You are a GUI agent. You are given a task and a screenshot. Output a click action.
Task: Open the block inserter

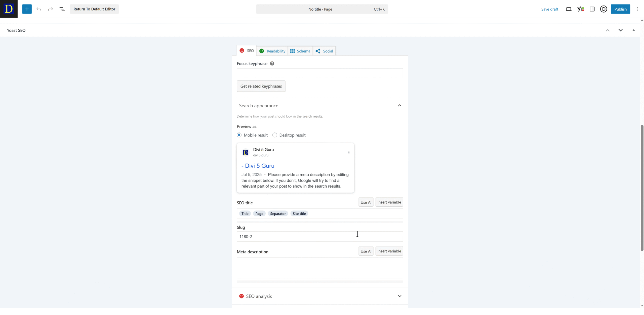tap(27, 9)
